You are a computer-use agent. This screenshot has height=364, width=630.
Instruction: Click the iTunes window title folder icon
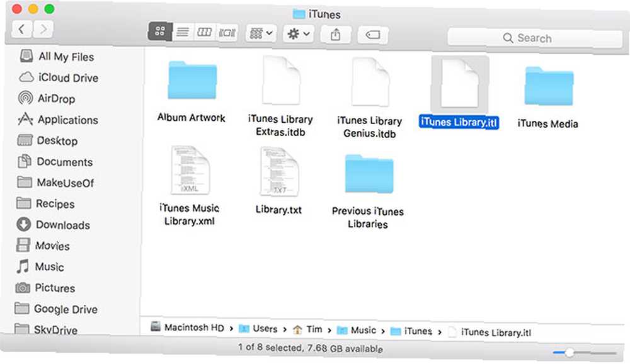point(299,14)
